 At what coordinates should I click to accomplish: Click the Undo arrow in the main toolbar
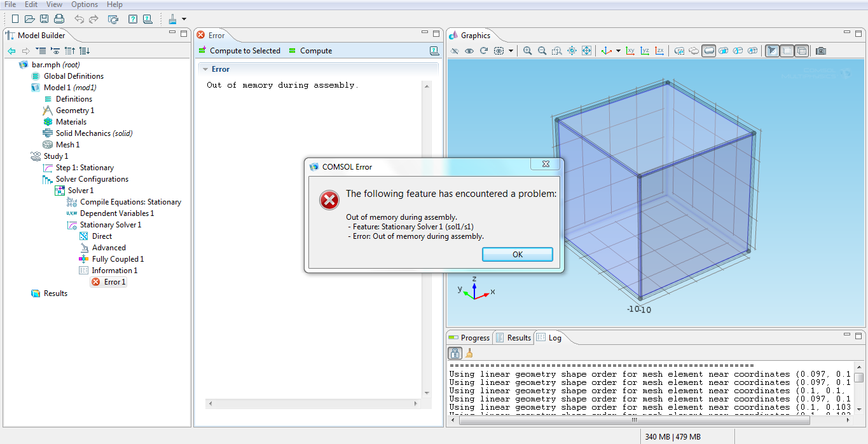coord(79,19)
